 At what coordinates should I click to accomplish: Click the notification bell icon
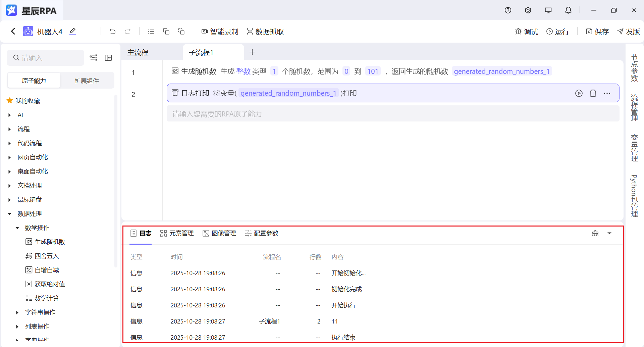[x=568, y=10]
